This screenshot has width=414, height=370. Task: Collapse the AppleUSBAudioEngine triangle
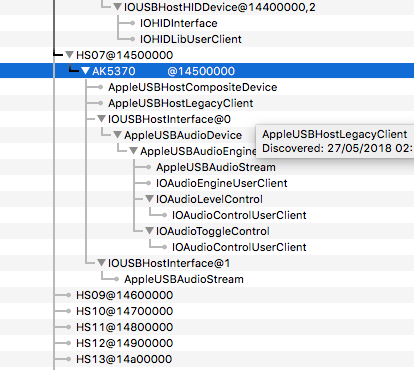click(x=133, y=151)
